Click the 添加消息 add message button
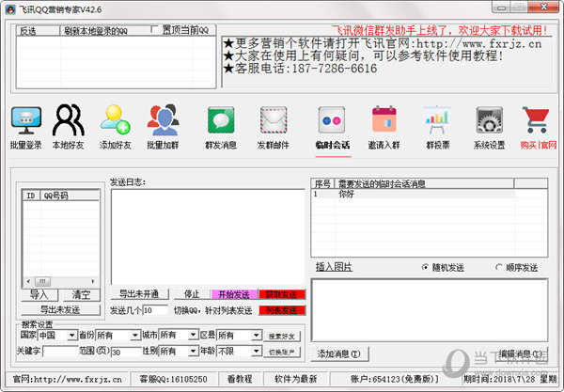The height and width of the screenshot is (392, 564). [x=339, y=353]
